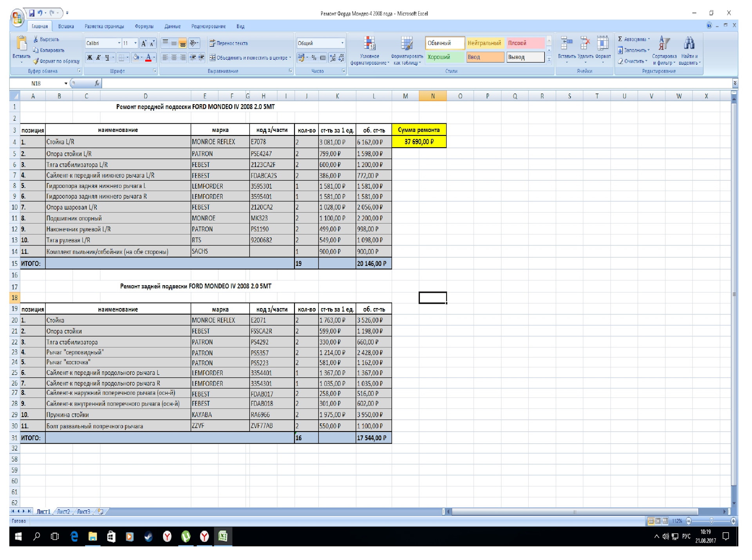Increase indent in alignment group
This screenshot has height=560, width=752.
point(201,58)
